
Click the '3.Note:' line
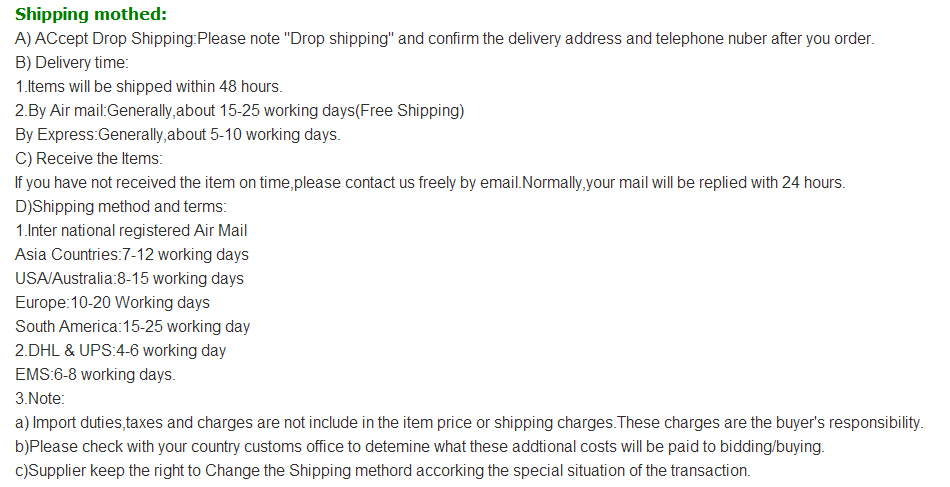40,399
